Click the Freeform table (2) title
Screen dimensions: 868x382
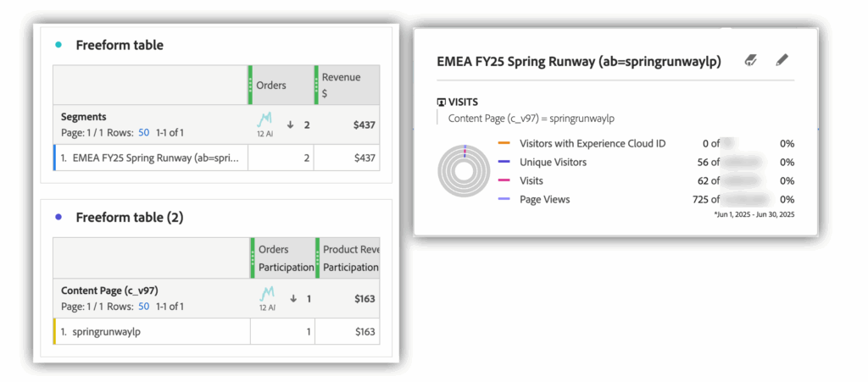130,218
